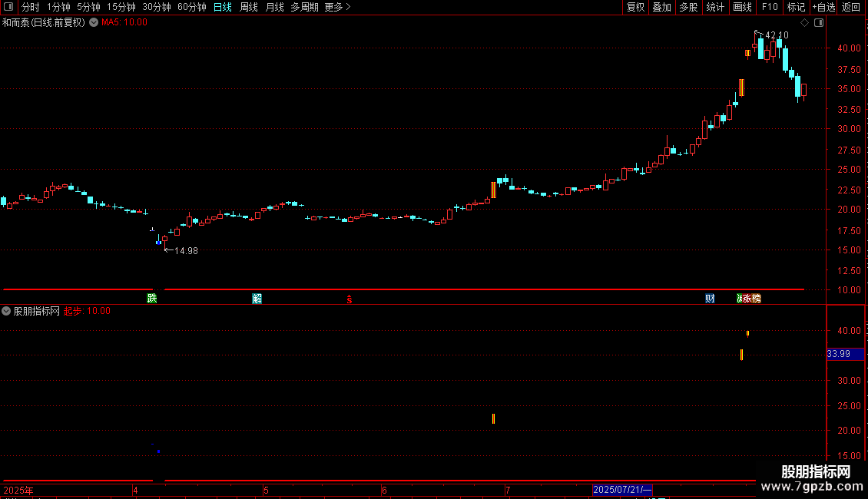Image resolution: width=868 pixels, height=499 pixels.
Task: Click the month 6 label on time axis
Action: 384,490
